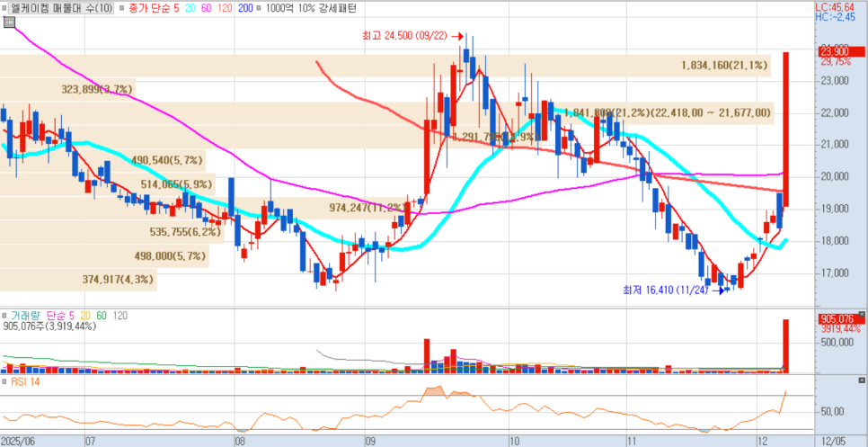Click the yellow 20 volume average label
Screen dimensions: 868x447
click(85, 316)
